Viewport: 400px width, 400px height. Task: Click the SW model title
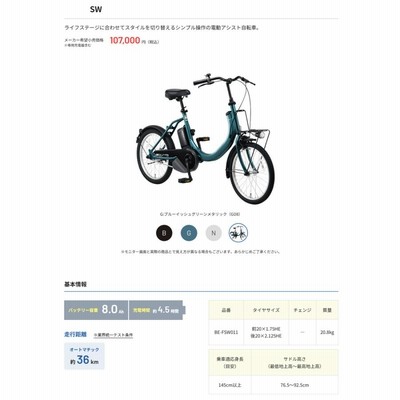pos(96,9)
